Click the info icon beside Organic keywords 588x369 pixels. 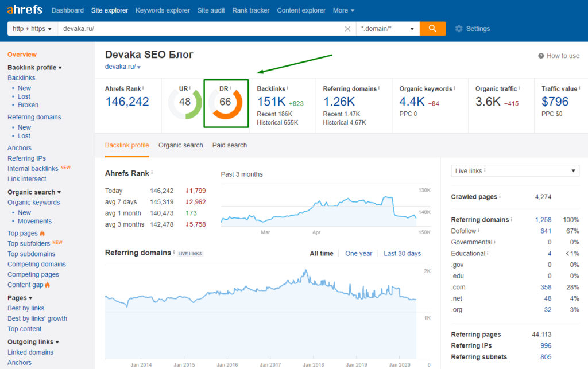454,88
